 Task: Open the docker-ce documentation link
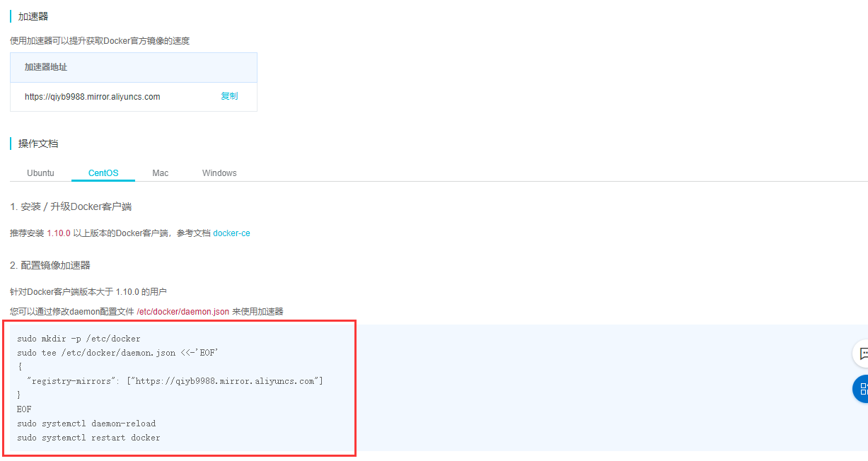tap(231, 233)
